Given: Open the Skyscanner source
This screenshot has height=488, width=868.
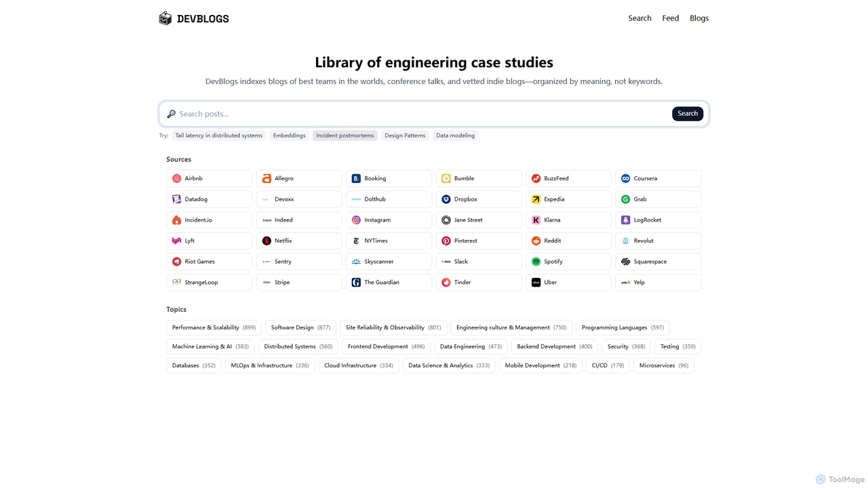Looking at the screenshot, I should tap(389, 262).
